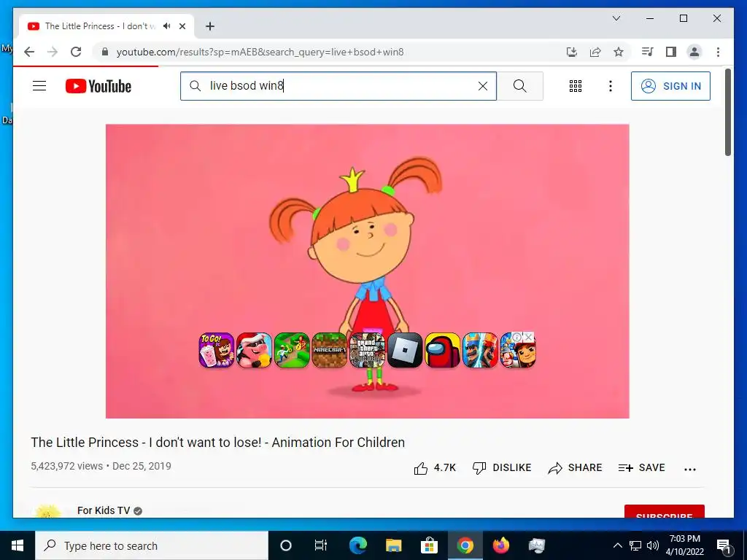Open a new Chrome tab

[210, 26]
